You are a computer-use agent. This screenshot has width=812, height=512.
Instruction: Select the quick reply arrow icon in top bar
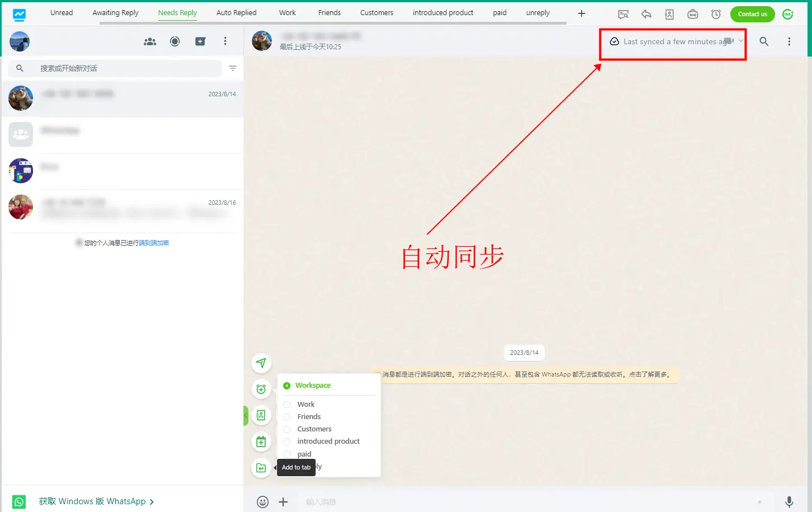point(646,14)
